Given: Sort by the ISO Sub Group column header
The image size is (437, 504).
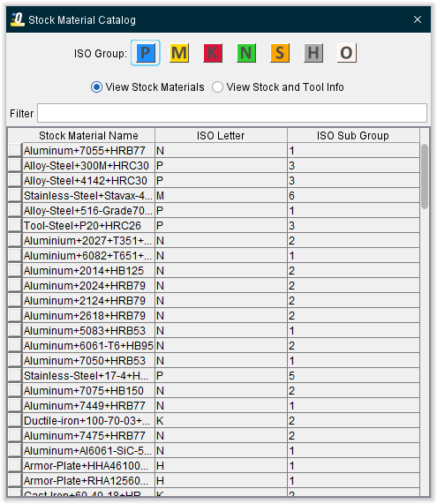Looking at the screenshot, I should pos(353,135).
